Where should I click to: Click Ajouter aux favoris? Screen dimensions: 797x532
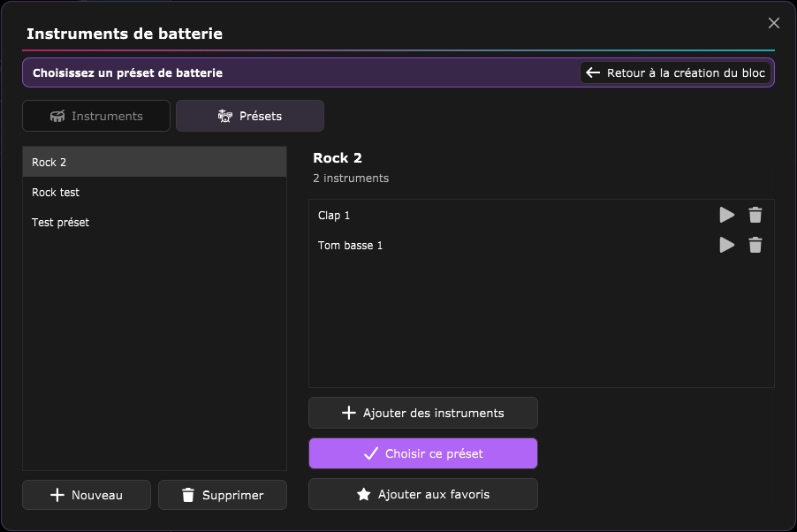coord(423,494)
